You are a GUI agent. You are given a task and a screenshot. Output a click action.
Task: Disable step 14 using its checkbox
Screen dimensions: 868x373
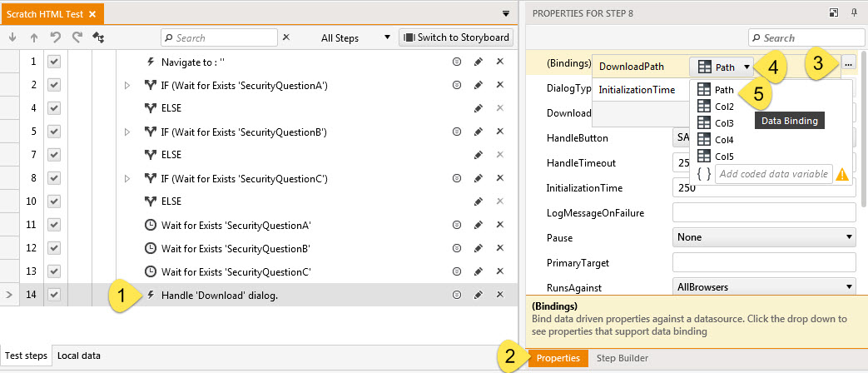point(54,295)
